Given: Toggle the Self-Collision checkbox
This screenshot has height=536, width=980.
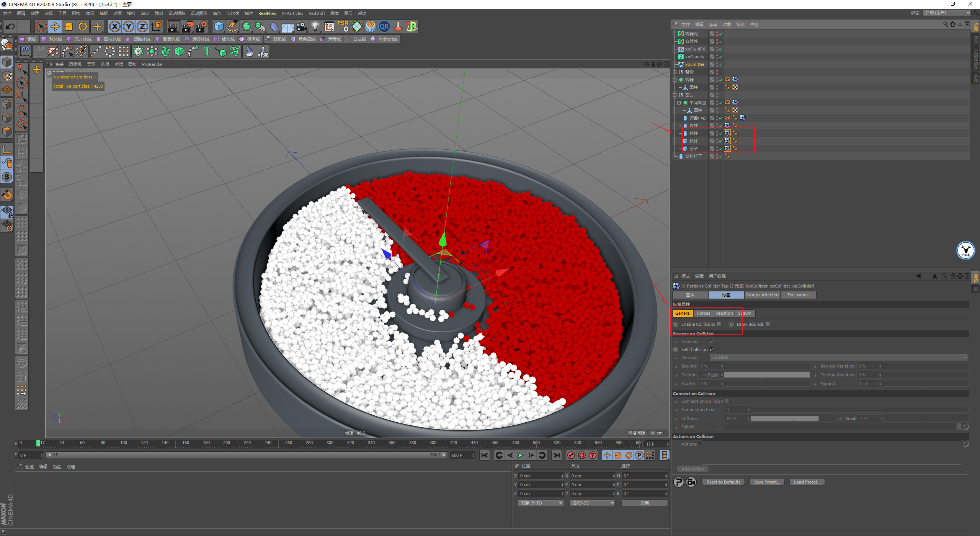Looking at the screenshot, I should click(x=712, y=350).
